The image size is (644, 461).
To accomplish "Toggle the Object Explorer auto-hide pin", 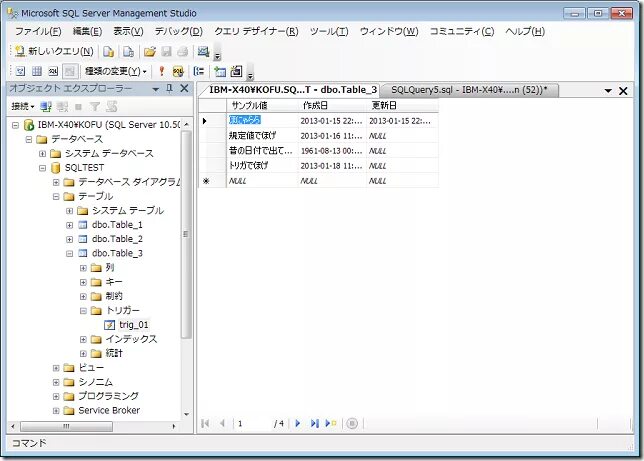I will pos(169,89).
